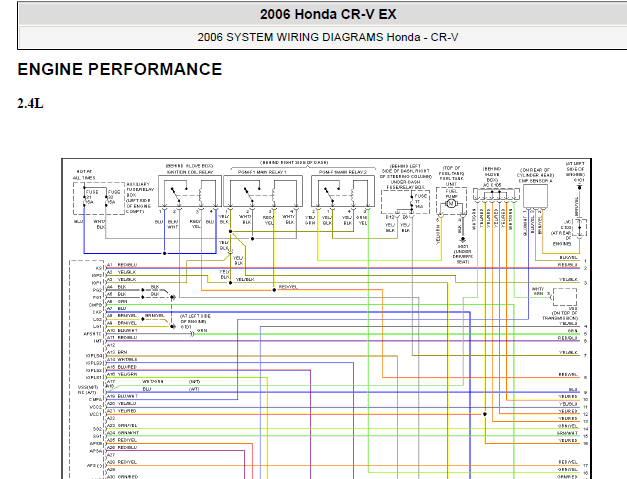Click the auxiliary fuse/relay box label
The image size is (627, 479).
click(x=139, y=198)
